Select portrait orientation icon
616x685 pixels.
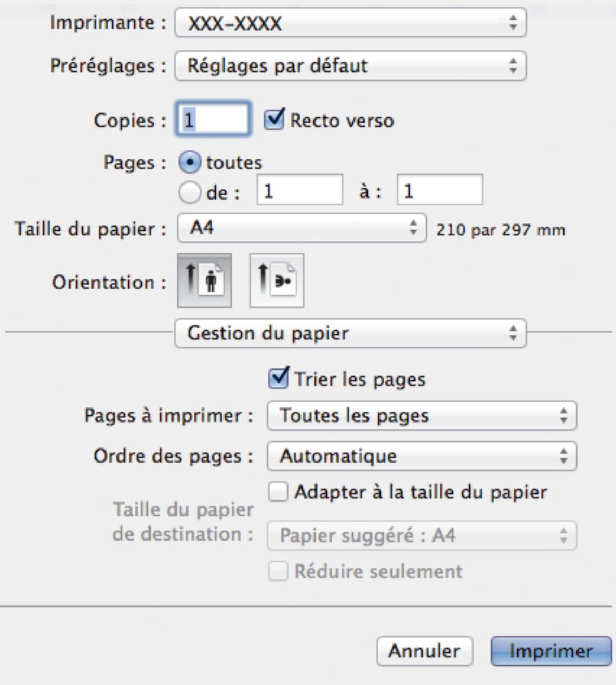(204, 281)
